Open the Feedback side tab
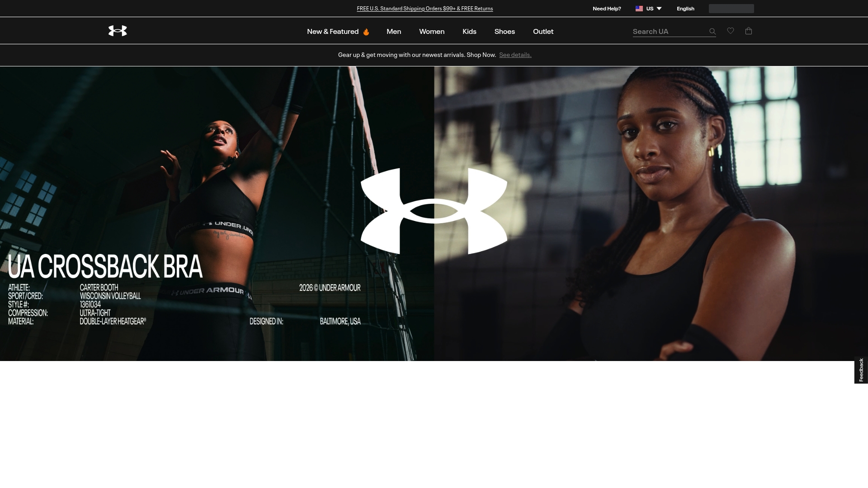 (861, 370)
